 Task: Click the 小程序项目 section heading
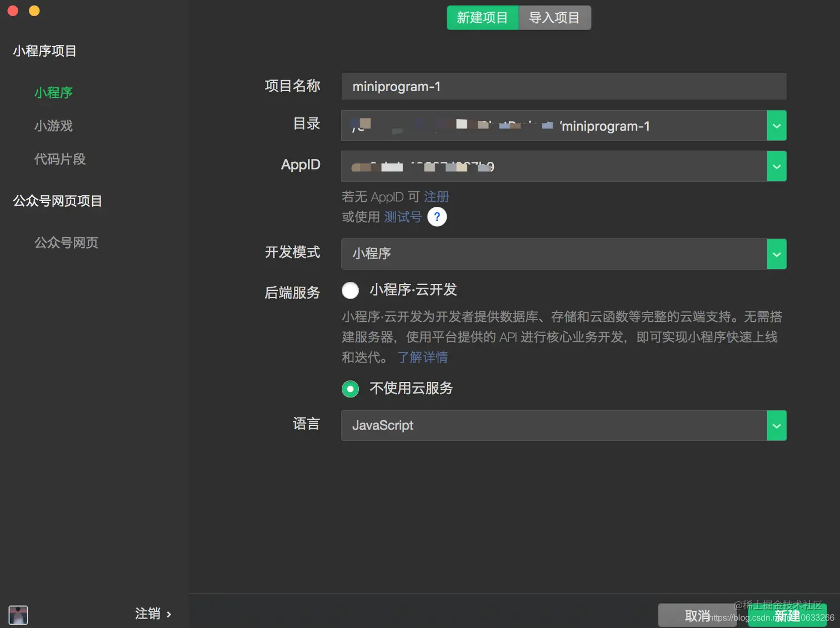[44, 51]
